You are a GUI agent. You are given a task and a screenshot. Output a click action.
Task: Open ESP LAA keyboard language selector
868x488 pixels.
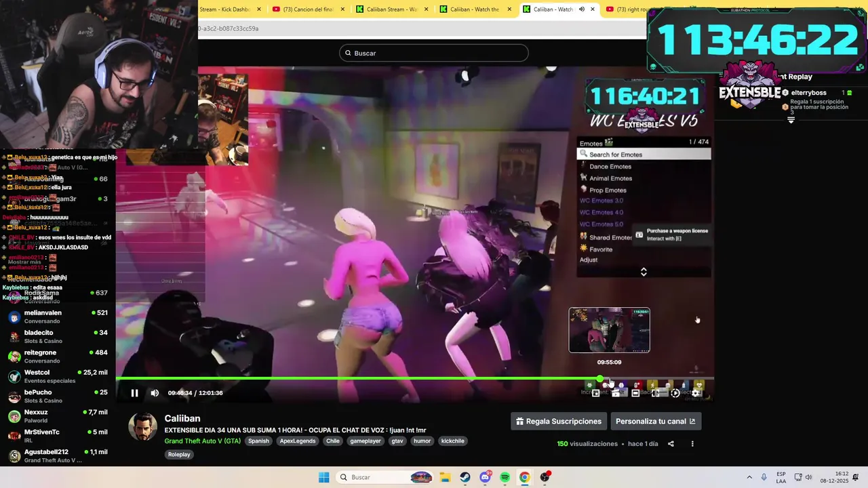point(781,477)
